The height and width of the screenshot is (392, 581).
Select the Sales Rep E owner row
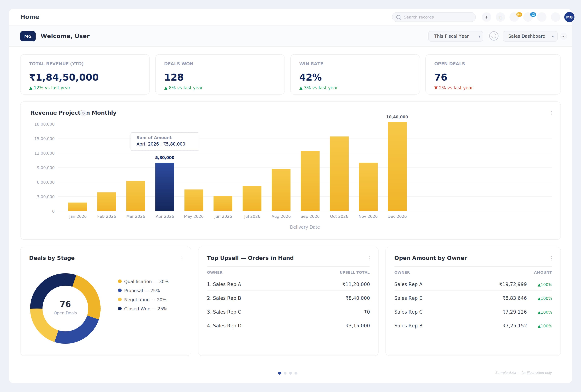coord(473,298)
